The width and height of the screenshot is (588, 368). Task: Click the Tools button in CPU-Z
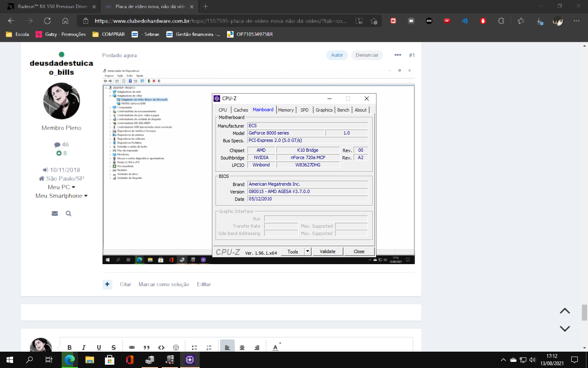coord(293,252)
